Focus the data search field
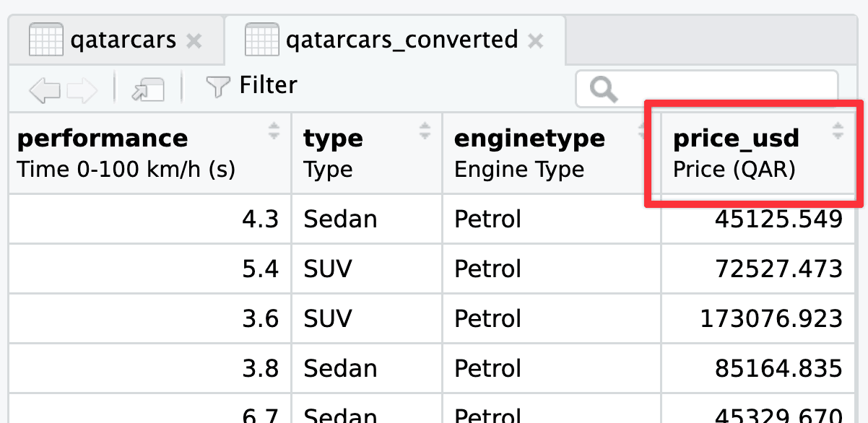 pos(722,90)
